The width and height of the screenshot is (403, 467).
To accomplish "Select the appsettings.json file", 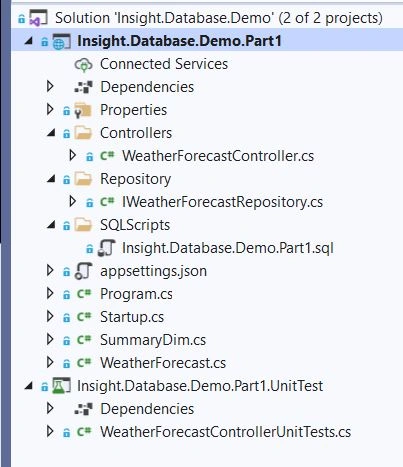I will coord(153,271).
